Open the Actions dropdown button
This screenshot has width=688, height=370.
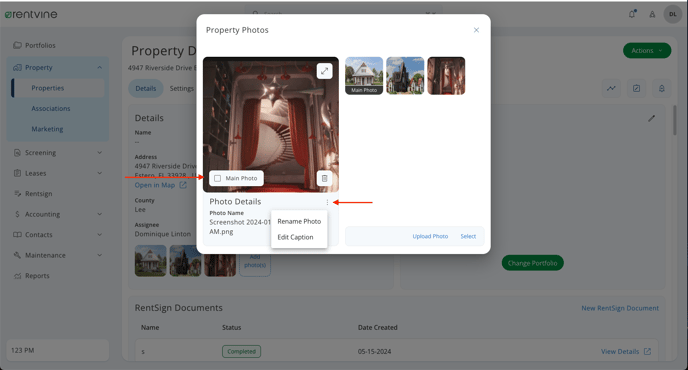pyautogui.click(x=647, y=50)
